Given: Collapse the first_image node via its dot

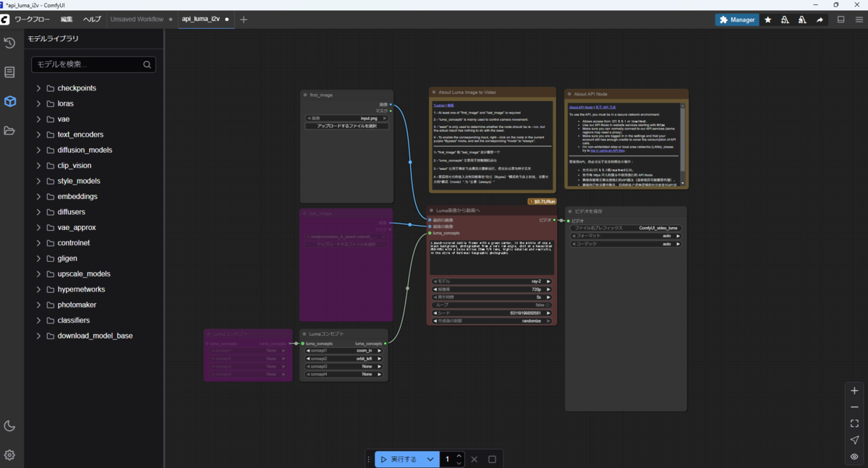Looking at the screenshot, I should click(x=305, y=95).
